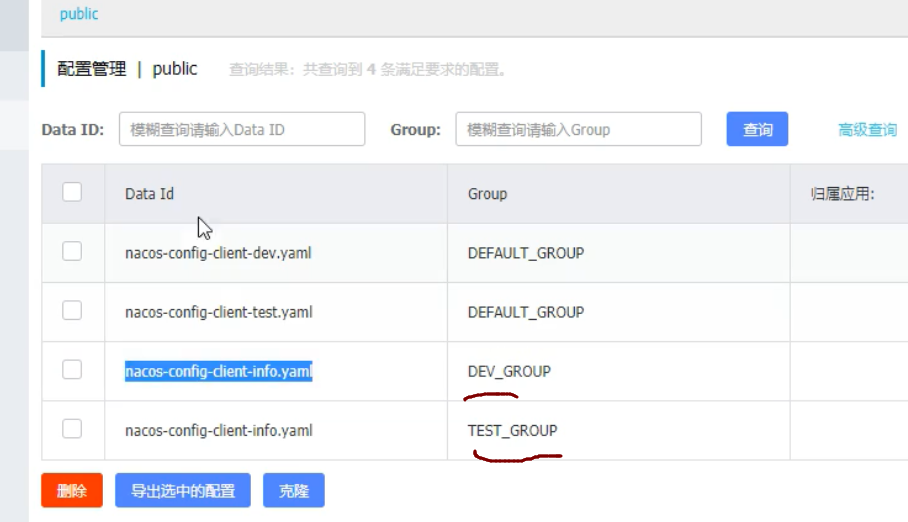Viewport: 908px width, 522px height.
Task: Open the 高级查询 advanced query link
Action: tap(867, 130)
